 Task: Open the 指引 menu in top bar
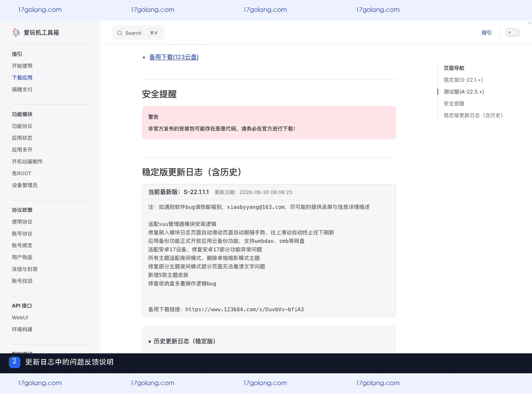pyautogui.click(x=486, y=33)
